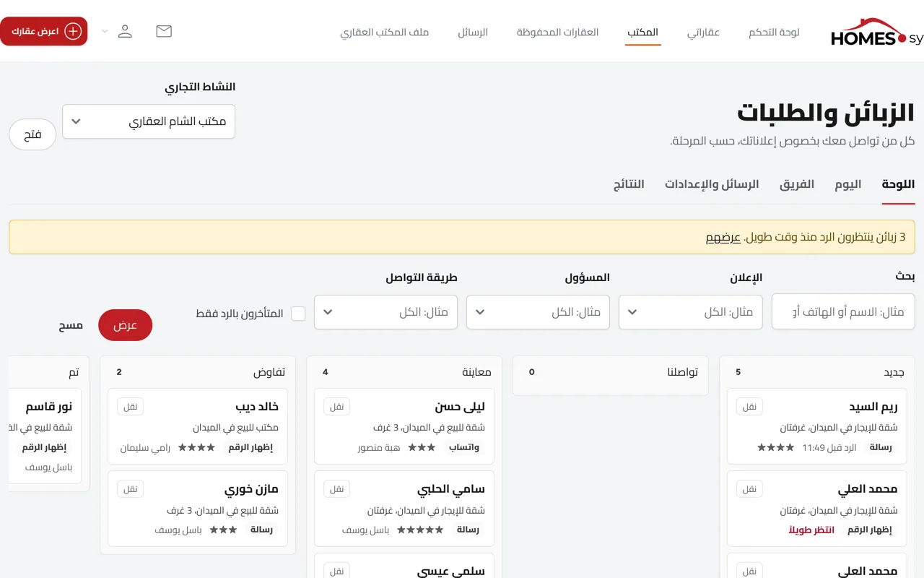Open the ريم السيد customer name
This screenshot has width=924, height=578.
873,407
